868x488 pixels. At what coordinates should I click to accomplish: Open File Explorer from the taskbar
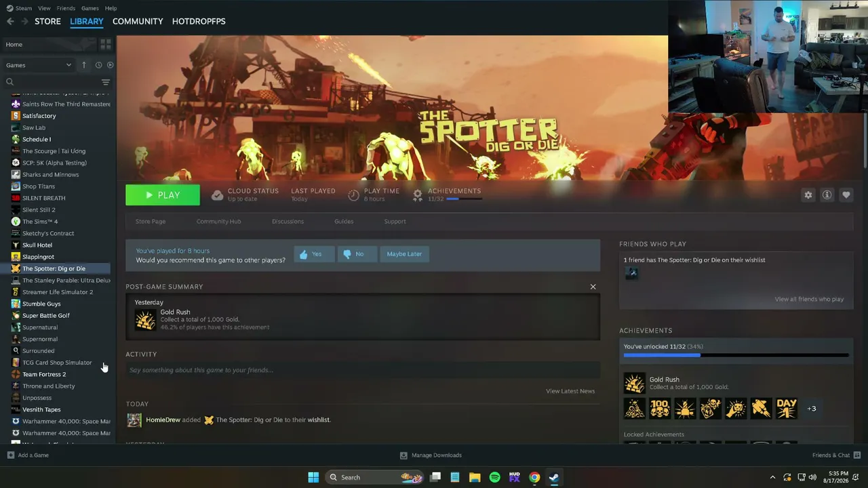(x=475, y=477)
